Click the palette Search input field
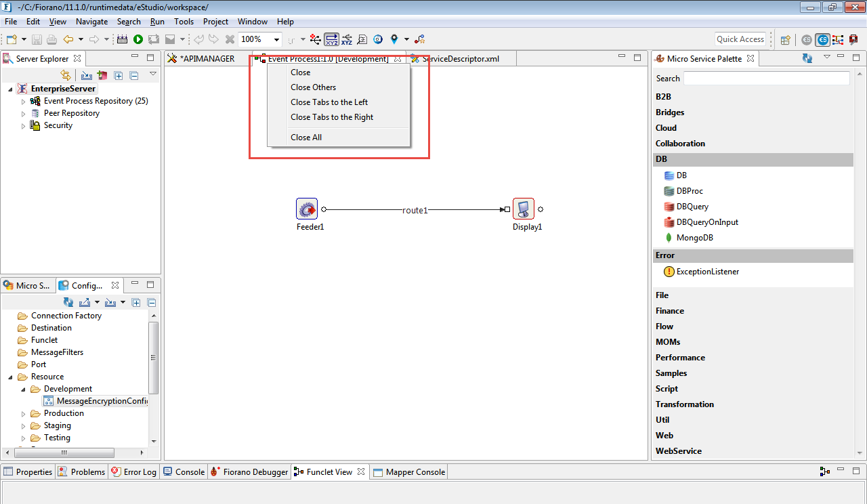 (766, 79)
